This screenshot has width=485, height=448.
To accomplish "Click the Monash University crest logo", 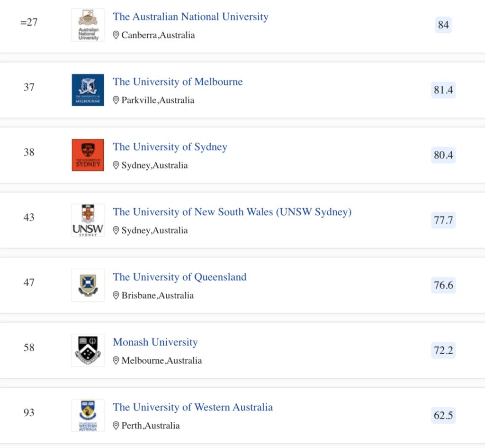I will click(x=88, y=350).
